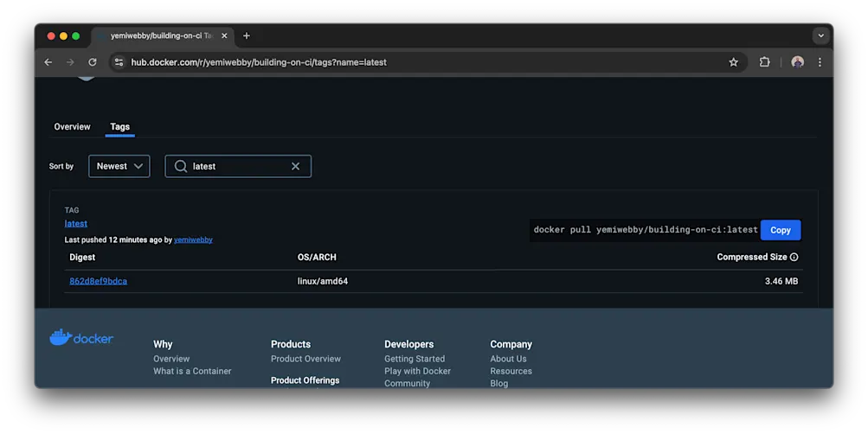Go back with the browser back arrow
The width and height of the screenshot is (868, 434).
point(48,62)
